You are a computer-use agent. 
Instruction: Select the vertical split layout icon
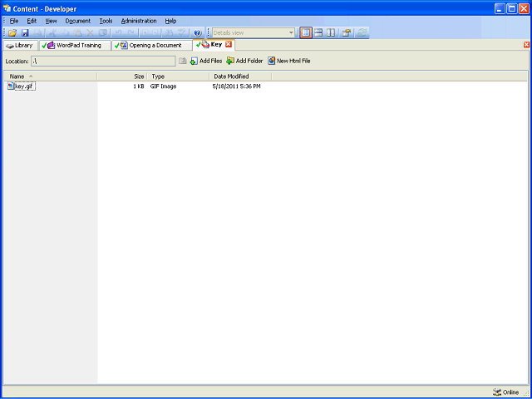point(331,33)
